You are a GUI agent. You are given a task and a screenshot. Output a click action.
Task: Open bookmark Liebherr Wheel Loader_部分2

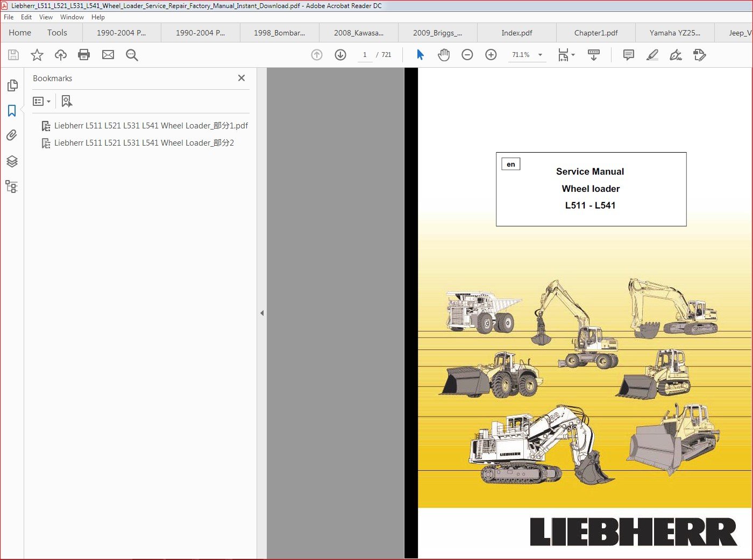coord(144,143)
